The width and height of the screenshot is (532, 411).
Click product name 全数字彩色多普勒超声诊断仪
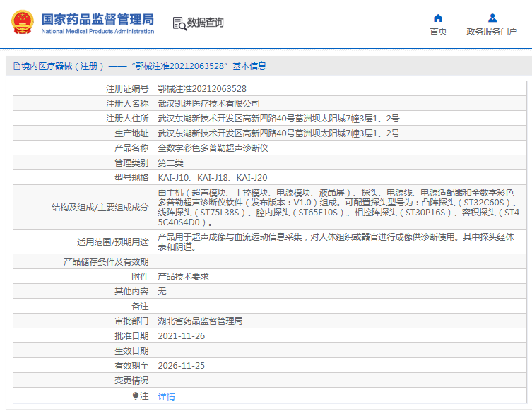pos(213,148)
